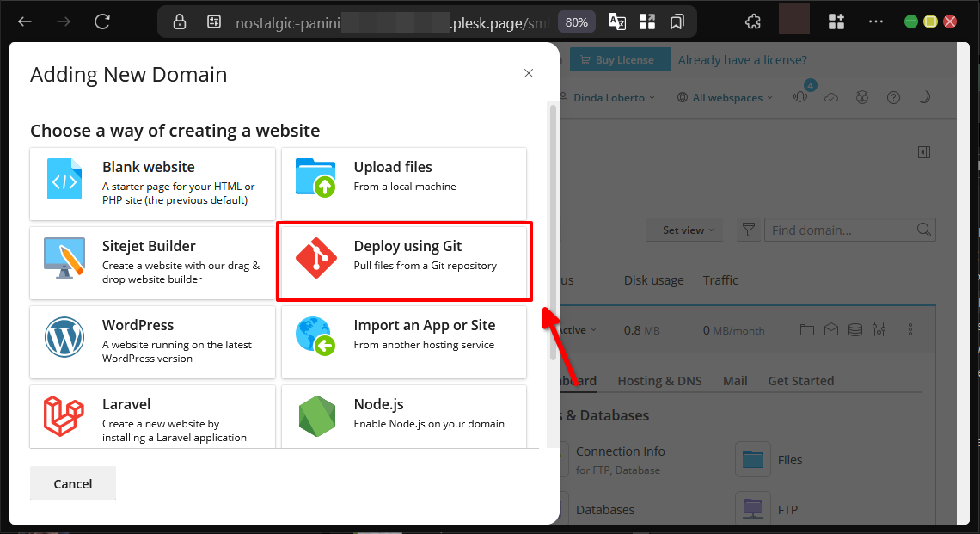Toggle dark mode with the moon icon

coord(924,97)
